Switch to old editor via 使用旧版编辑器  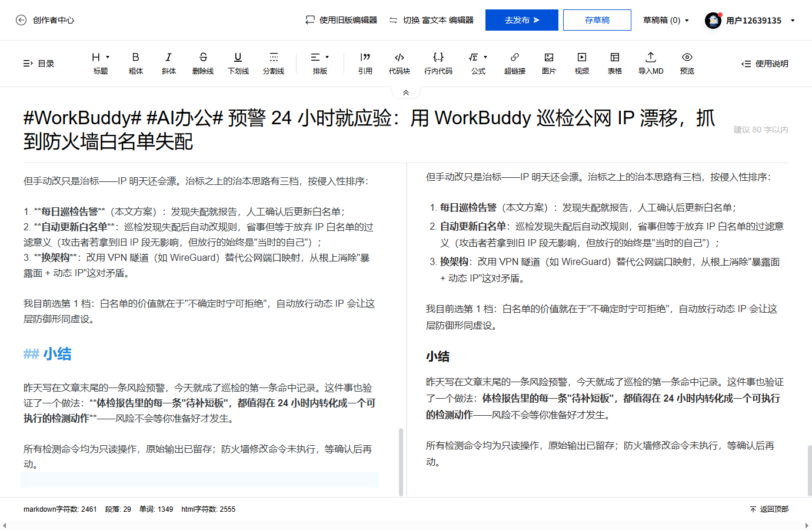pyautogui.click(x=341, y=20)
